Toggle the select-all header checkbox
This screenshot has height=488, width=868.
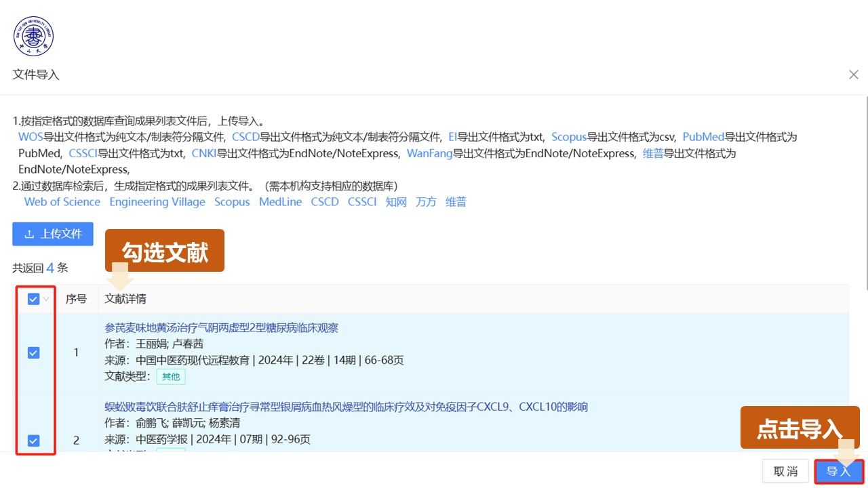[33, 299]
